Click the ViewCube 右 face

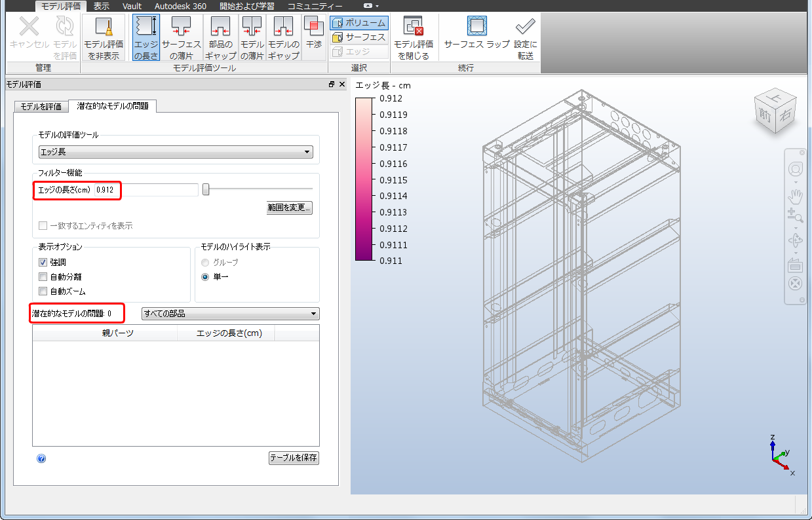coord(784,116)
